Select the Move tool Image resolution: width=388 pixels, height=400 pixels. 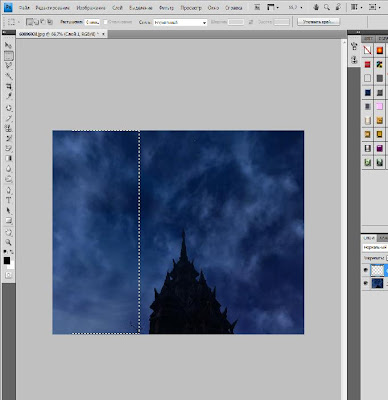[8, 45]
